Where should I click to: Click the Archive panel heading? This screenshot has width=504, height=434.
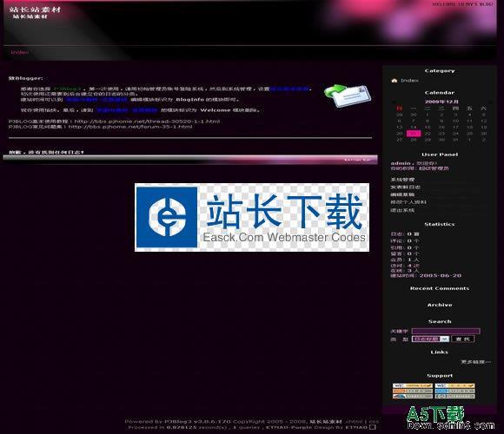[x=440, y=305]
